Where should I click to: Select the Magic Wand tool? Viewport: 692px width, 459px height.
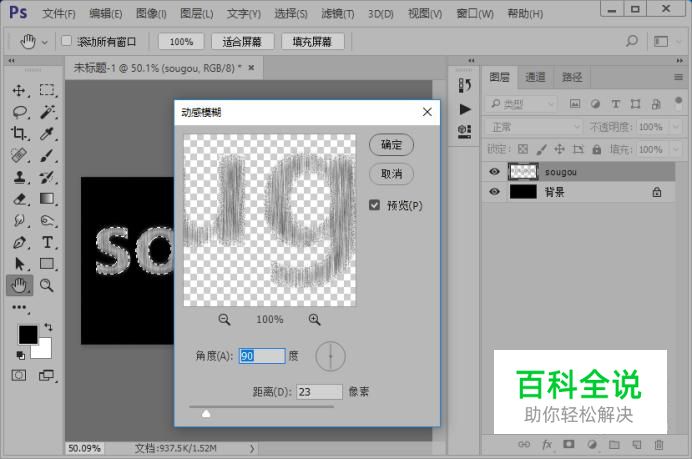pos(47,112)
